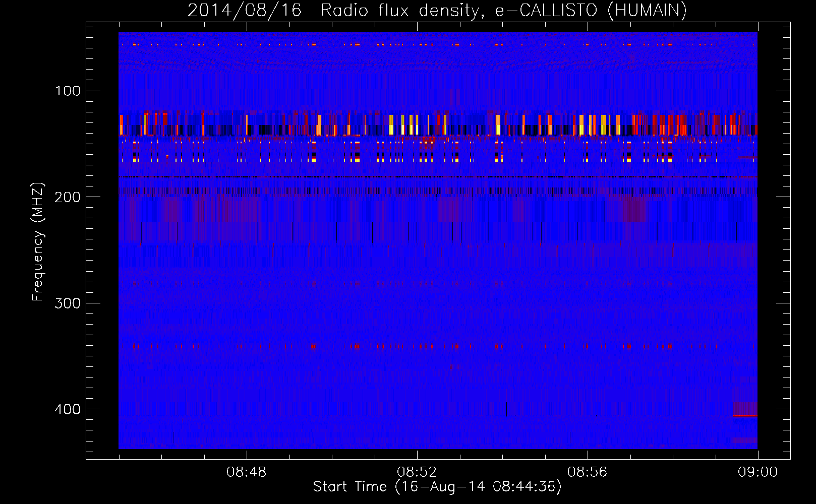Click the 'Start Time (16-Aug-14 08:44:36)' label

[x=437, y=487]
